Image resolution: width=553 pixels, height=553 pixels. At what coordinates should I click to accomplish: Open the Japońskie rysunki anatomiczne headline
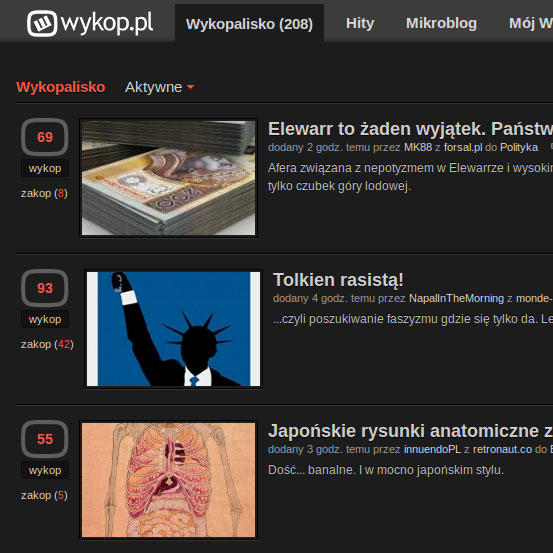(411, 431)
